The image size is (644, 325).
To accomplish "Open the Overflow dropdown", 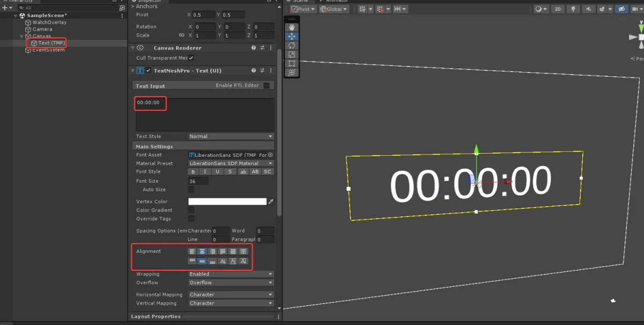I will click(x=231, y=283).
